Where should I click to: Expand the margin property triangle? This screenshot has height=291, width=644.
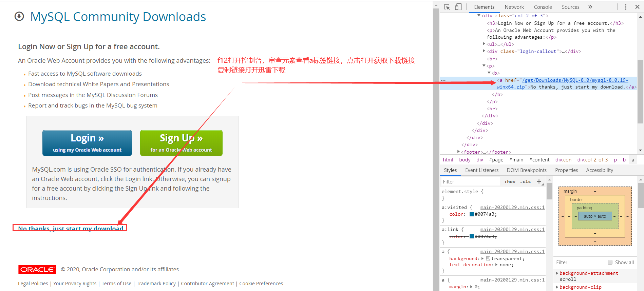pos(471,287)
